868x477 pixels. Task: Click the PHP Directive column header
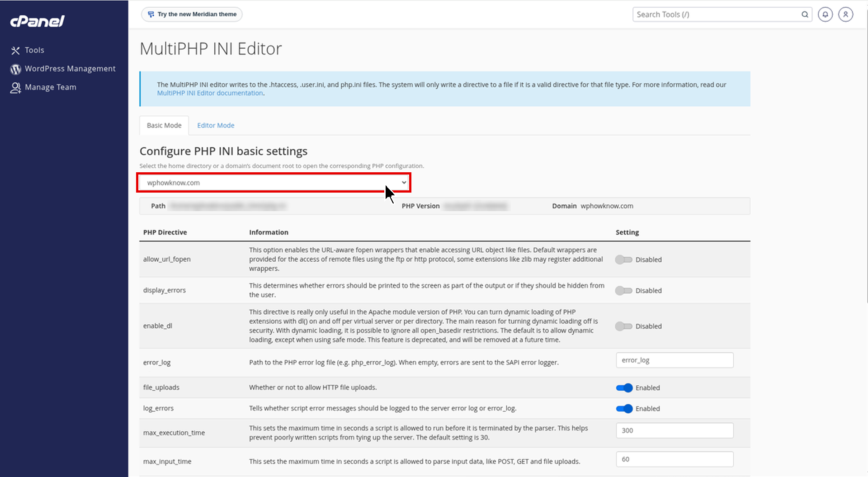[165, 232]
